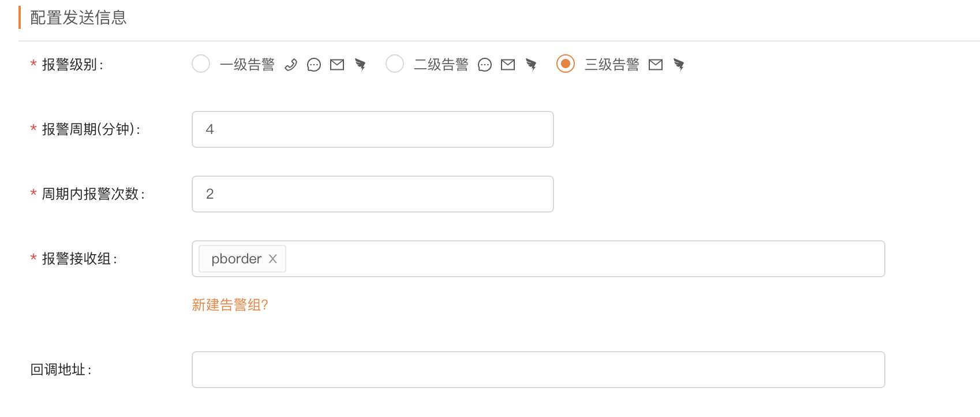The image size is (980, 417).
Task: Remove the pborder tag with its X
Action: 273,259
